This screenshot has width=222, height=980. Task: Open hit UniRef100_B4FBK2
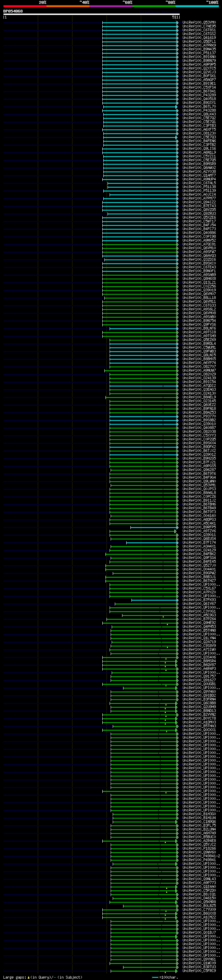pos(199,553)
